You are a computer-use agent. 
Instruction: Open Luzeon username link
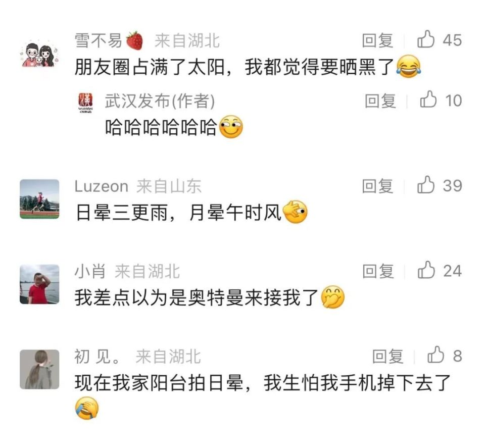[x=102, y=186]
